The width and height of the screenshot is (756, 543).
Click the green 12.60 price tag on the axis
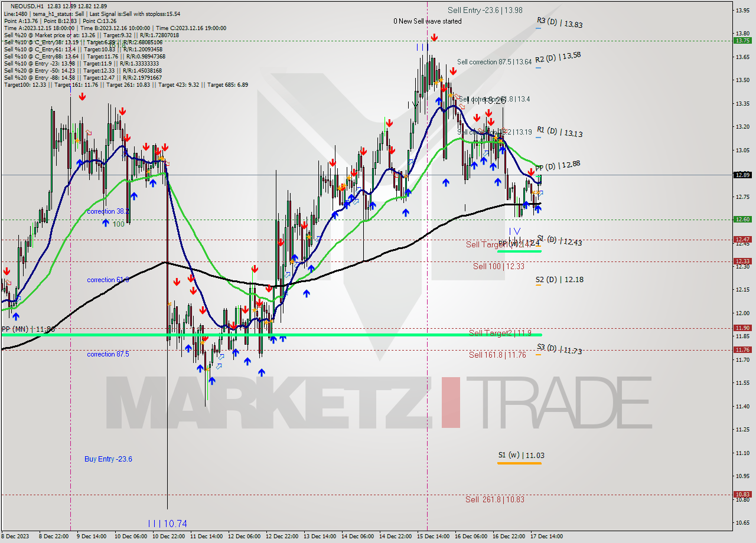tap(742, 219)
